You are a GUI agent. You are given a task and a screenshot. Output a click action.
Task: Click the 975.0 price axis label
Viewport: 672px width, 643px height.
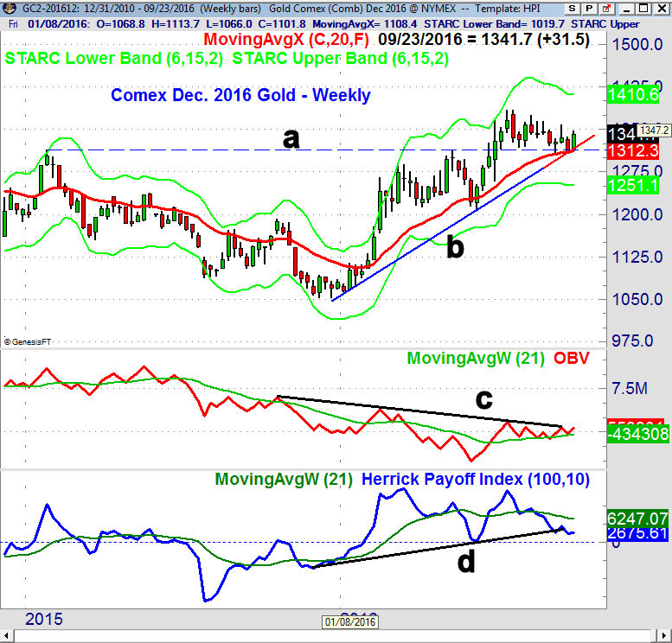click(x=632, y=341)
